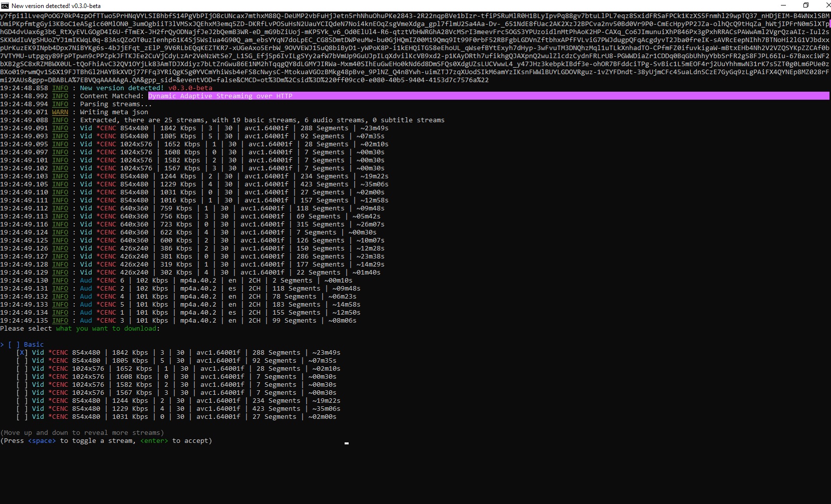The image size is (831, 504).
Task: Click the highlighted 'Dynamic Adaptive Streaming over HTTP' text
Action: (x=220, y=96)
